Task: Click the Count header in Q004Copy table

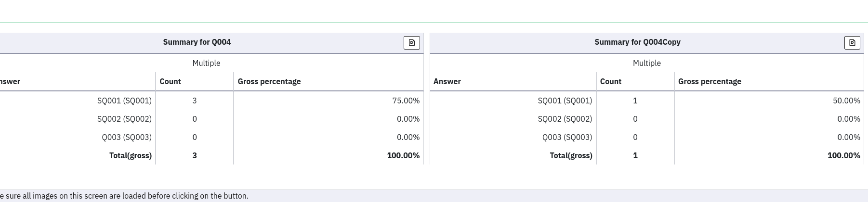Action: pos(610,82)
